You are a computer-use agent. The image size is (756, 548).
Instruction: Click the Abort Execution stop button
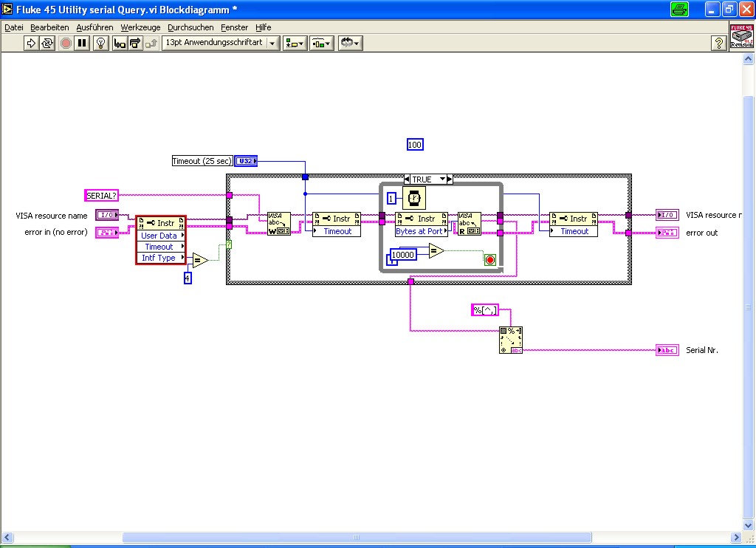tap(66, 44)
